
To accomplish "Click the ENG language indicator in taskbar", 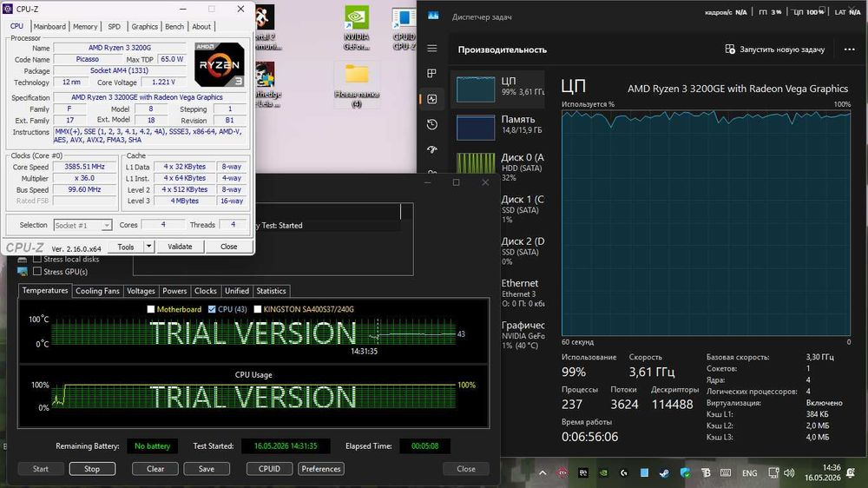I will click(x=750, y=473).
